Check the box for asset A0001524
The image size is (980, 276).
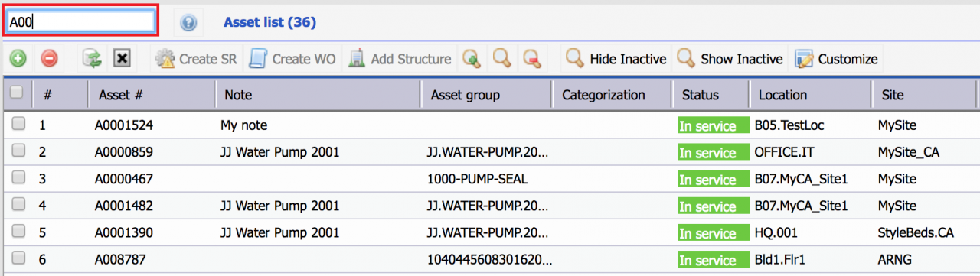coord(18,124)
